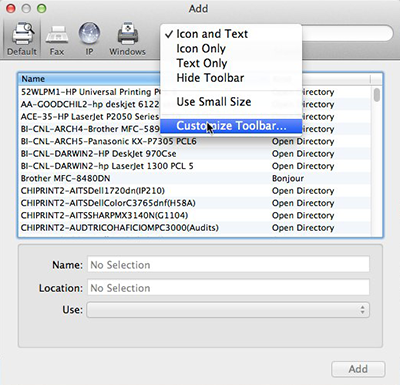Select CHIPRINT2-AITSSHARPMX3140N(G1104) printer

(x=194, y=215)
